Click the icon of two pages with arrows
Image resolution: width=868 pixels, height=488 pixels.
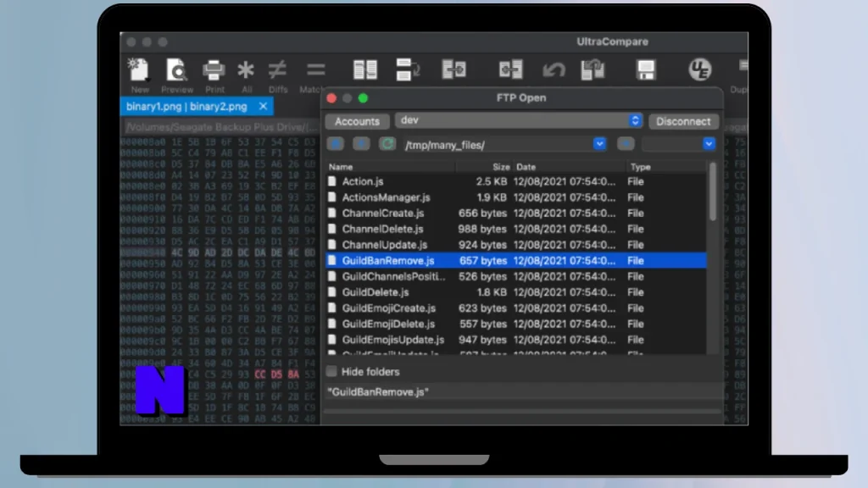point(454,69)
